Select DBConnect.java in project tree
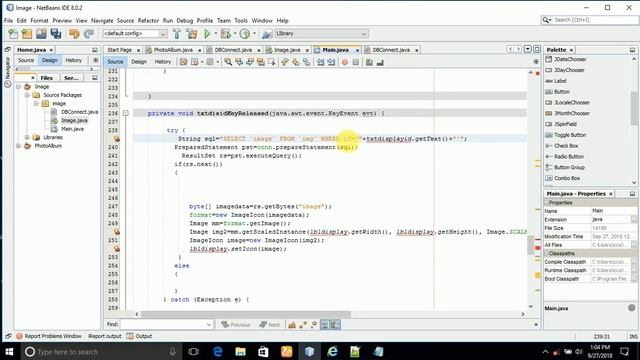 coord(79,112)
